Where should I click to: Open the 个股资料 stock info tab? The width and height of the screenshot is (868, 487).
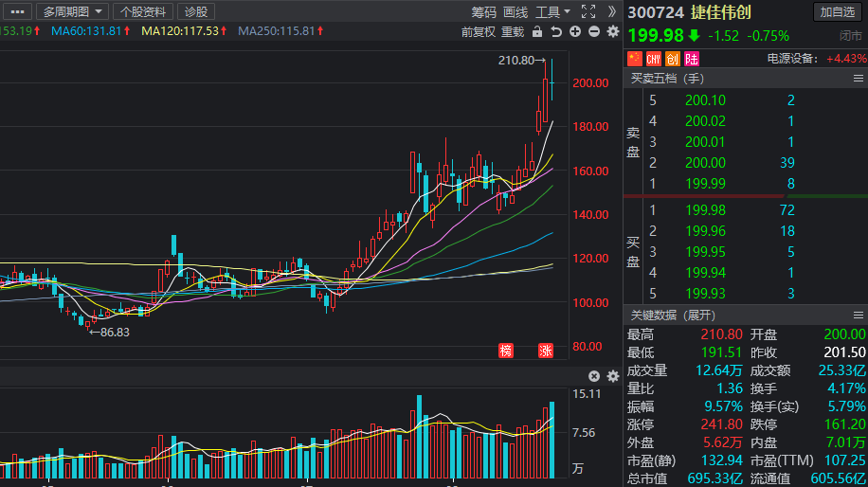point(143,11)
